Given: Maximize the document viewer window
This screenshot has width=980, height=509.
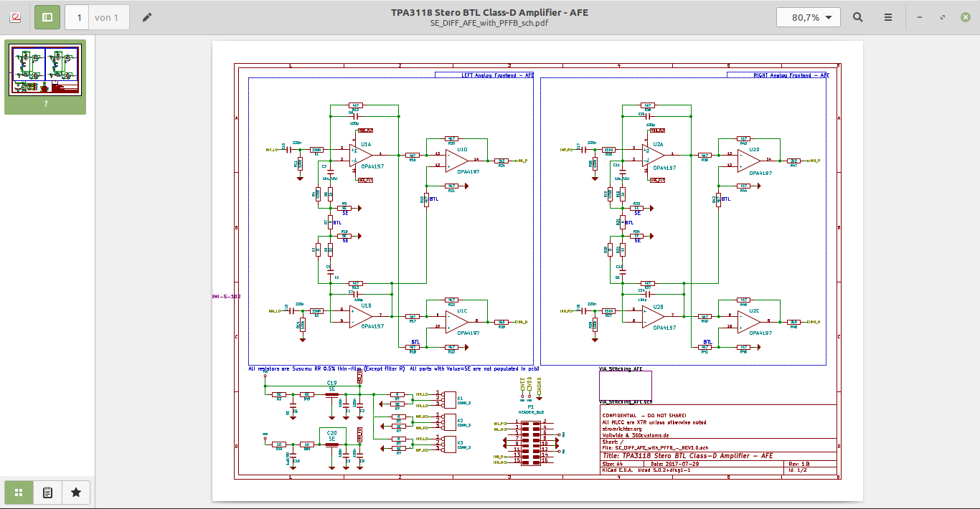Looking at the screenshot, I should tap(942, 17).
